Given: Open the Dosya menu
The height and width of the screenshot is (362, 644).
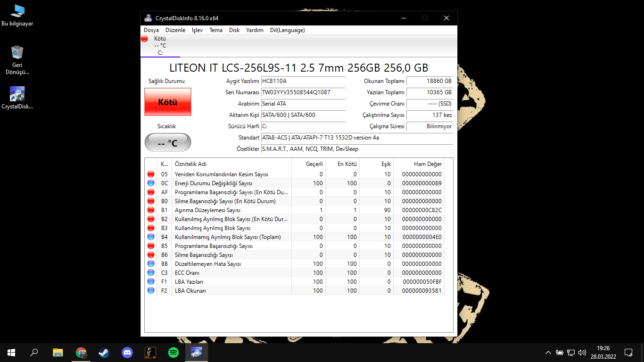Looking at the screenshot, I should (x=151, y=30).
